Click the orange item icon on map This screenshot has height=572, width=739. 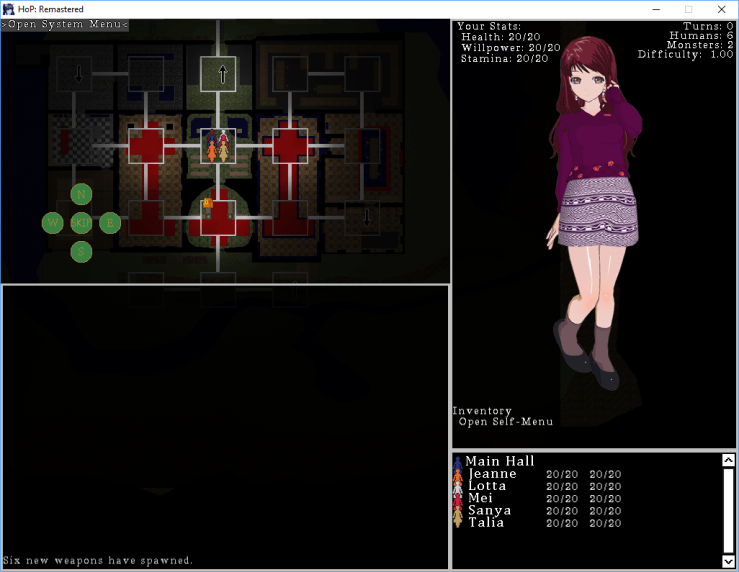tap(207, 203)
